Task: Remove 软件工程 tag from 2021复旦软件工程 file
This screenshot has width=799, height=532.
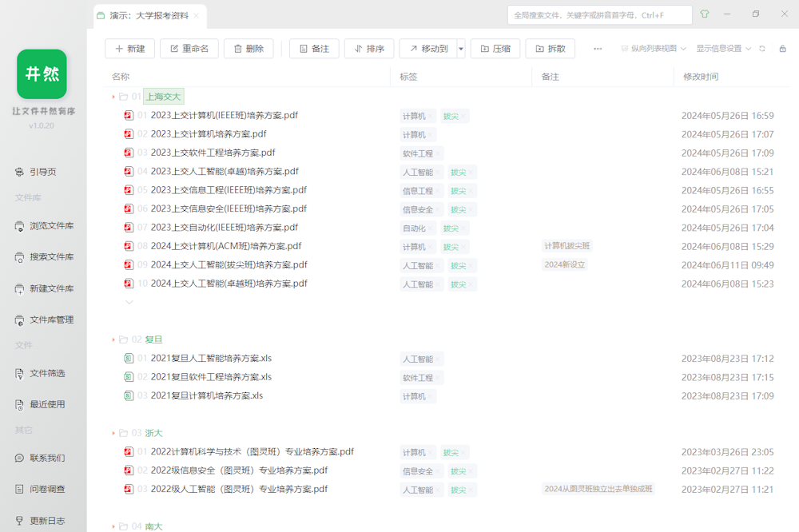Action: [x=438, y=378]
